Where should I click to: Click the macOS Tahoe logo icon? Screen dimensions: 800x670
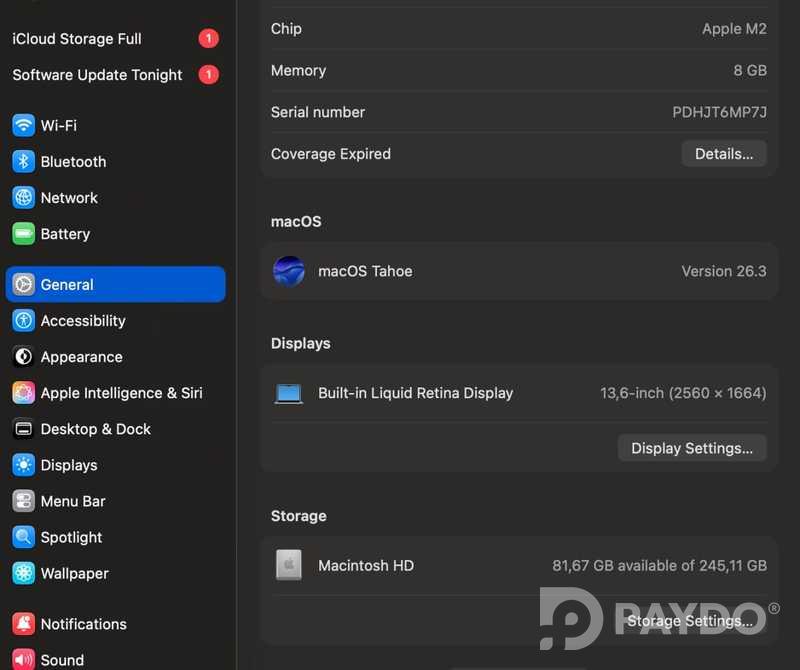(289, 271)
